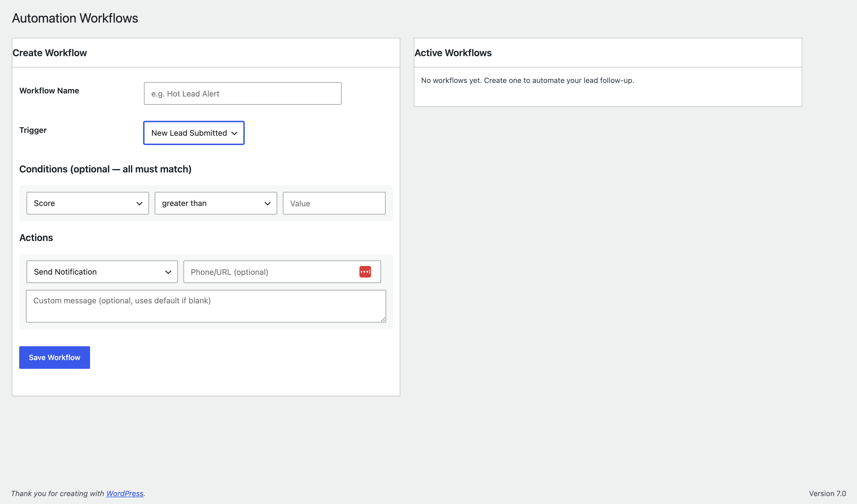The image size is (857, 504).
Task: Click into the Custom message textarea
Action: [206, 306]
